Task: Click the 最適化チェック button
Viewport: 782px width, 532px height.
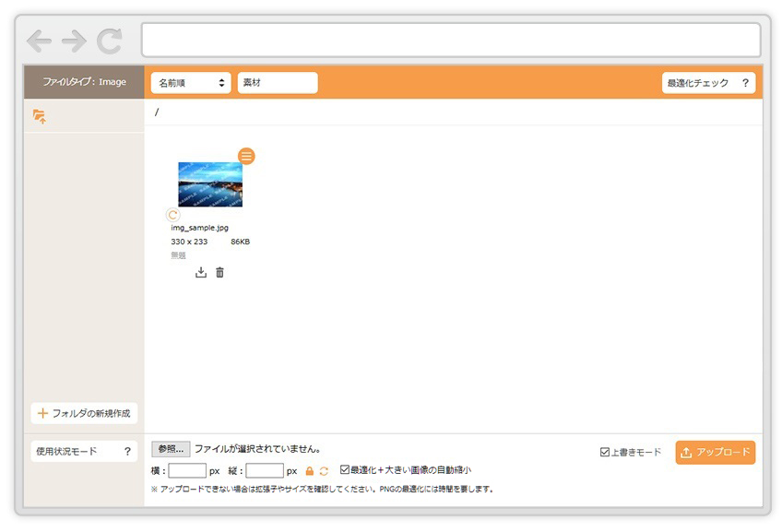Action: point(708,83)
